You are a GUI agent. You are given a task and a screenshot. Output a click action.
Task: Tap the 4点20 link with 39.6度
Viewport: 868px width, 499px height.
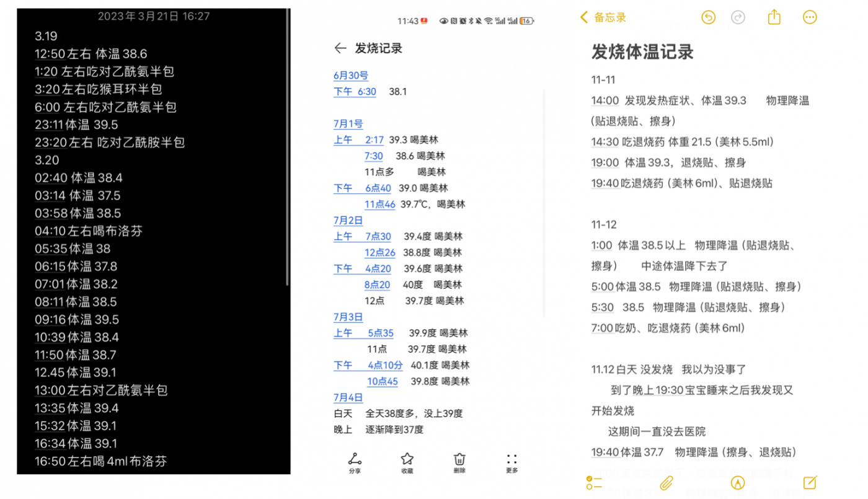pyautogui.click(x=378, y=269)
